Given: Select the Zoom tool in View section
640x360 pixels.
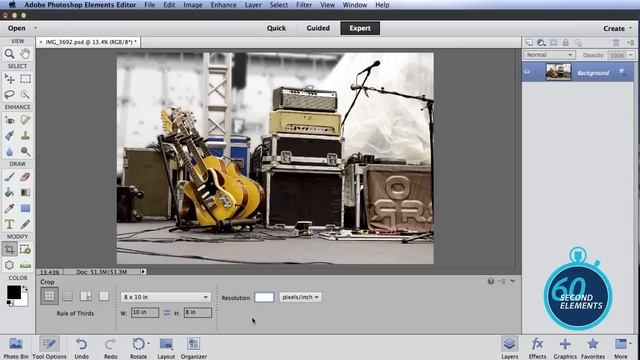Looking at the screenshot, I should (x=9, y=53).
